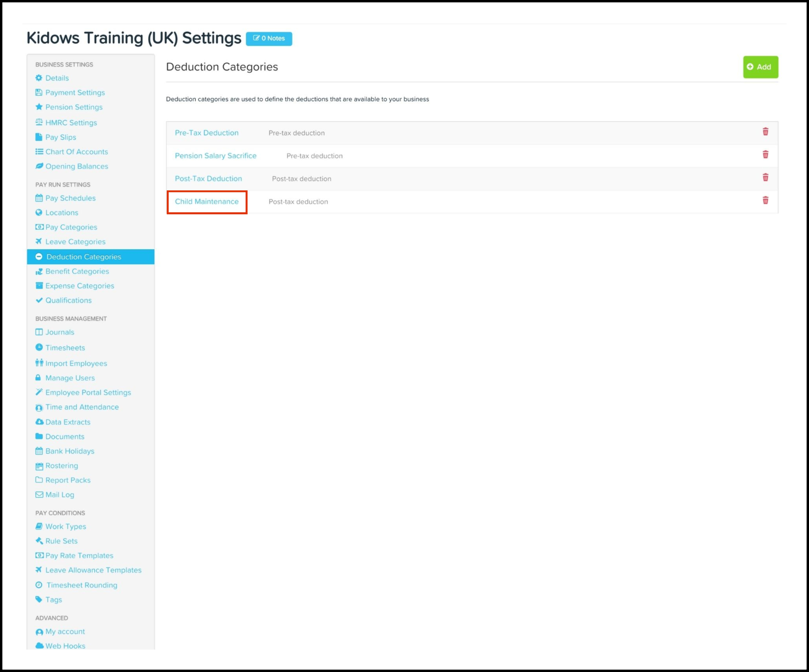Viewport: 809px width, 672px height.
Task: Go to Pay Categories settings
Action: click(x=71, y=227)
